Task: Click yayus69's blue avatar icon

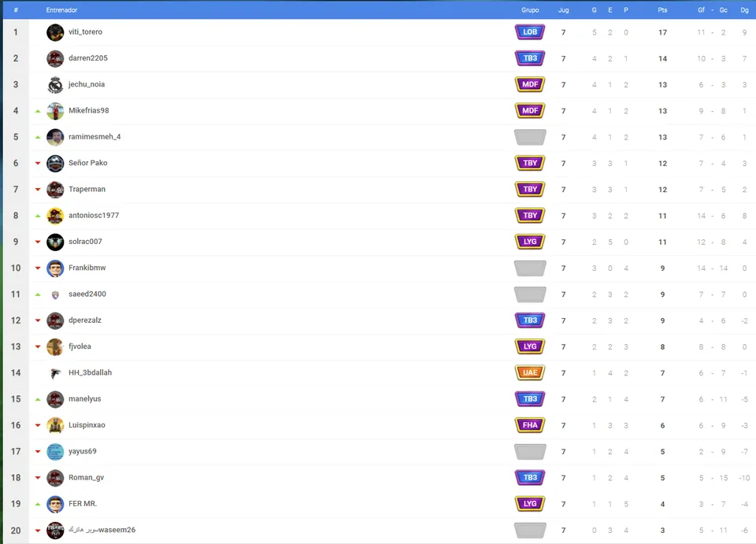Action: pos(55,451)
